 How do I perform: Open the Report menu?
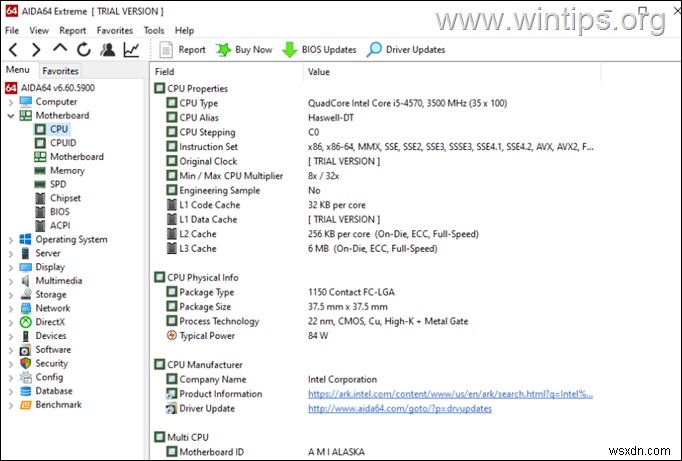coord(73,30)
